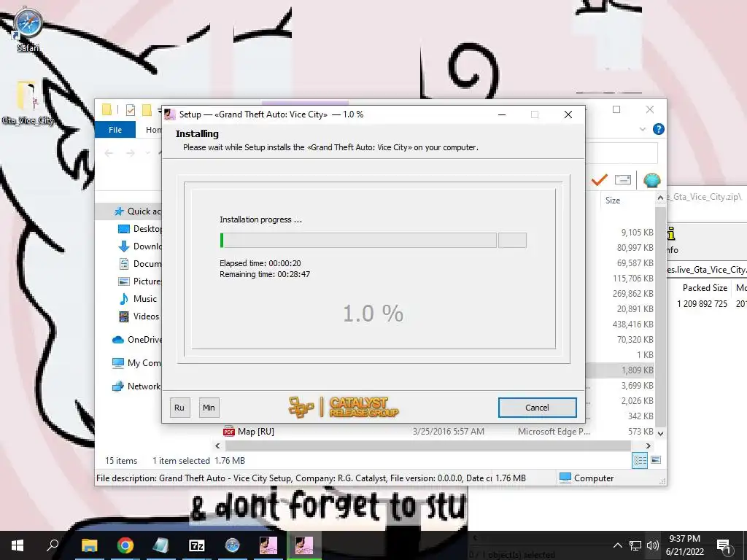
Task: Open Music in the navigation pane
Action: (138, 298)
